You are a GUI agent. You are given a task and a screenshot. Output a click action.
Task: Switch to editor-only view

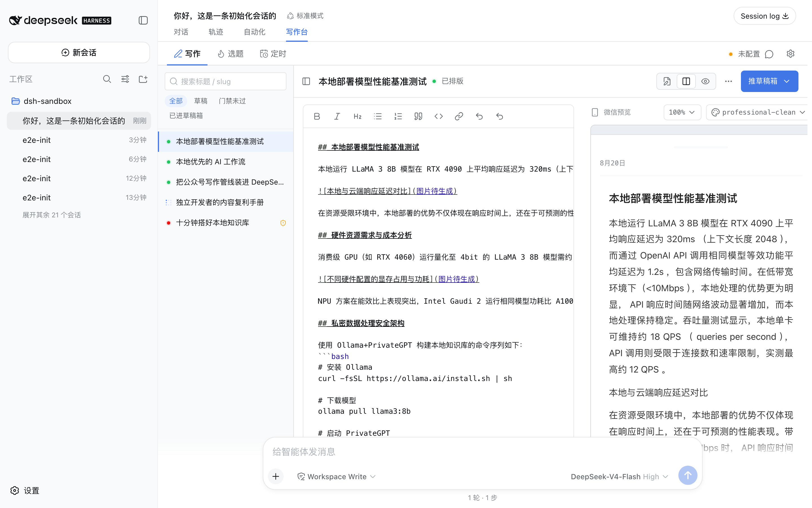pyautogui.click(x=667, y=81)
